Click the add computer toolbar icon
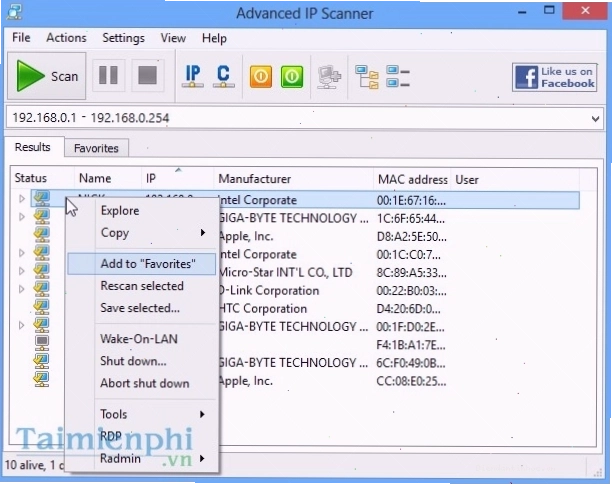 [329, 77]
